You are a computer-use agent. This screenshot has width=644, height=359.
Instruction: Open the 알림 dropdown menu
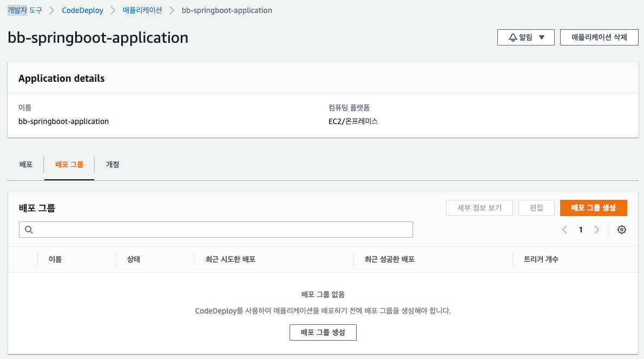(x=525, y=37)
